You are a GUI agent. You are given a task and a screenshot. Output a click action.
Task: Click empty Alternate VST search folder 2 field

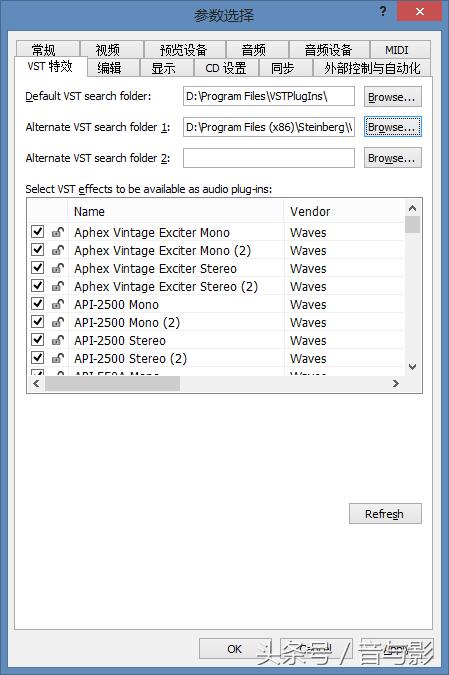[x=269, y=158]
